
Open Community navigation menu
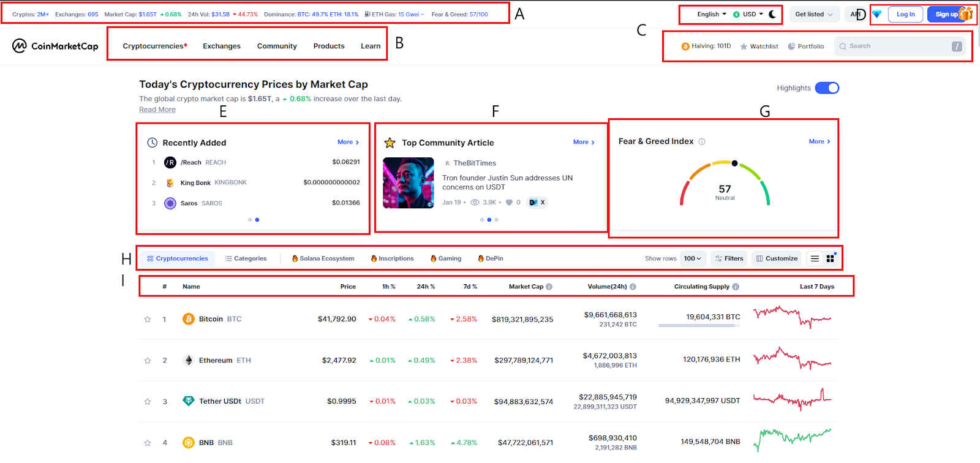[x=277, y=46]
